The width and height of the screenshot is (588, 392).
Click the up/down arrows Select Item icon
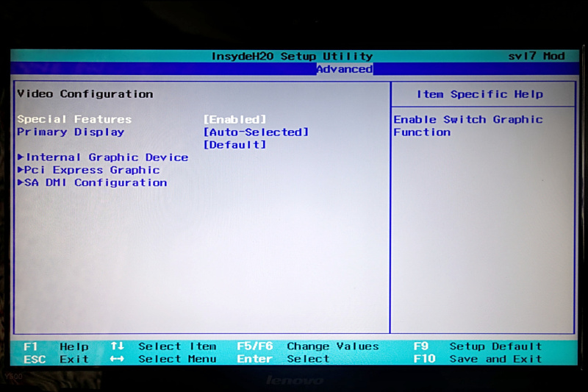click(118, 346)
